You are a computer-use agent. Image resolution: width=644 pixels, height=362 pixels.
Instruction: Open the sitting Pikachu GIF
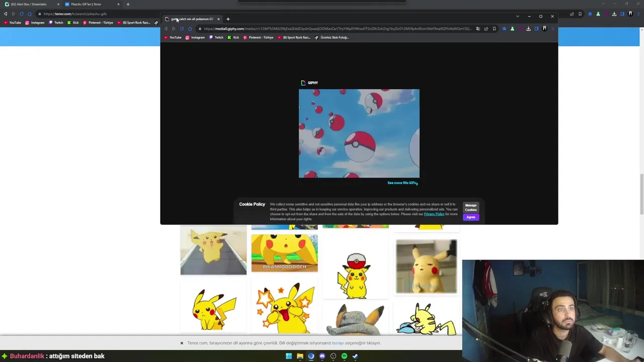tap(213, 307)
